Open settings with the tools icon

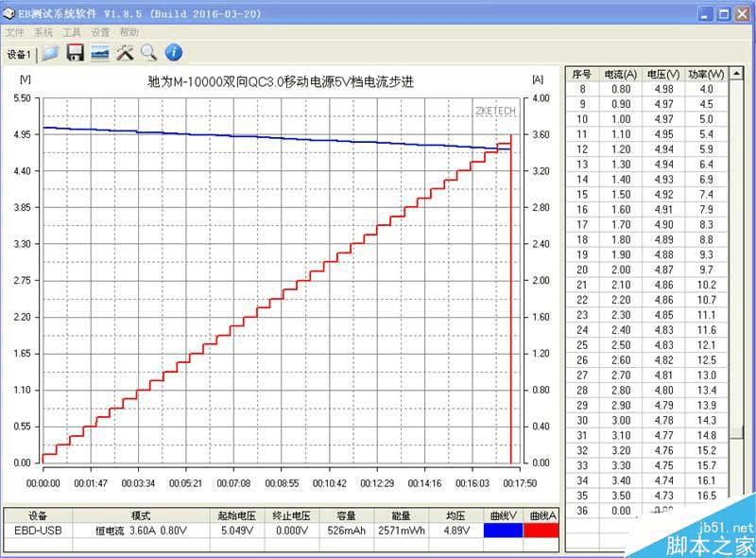click(125, 53)
